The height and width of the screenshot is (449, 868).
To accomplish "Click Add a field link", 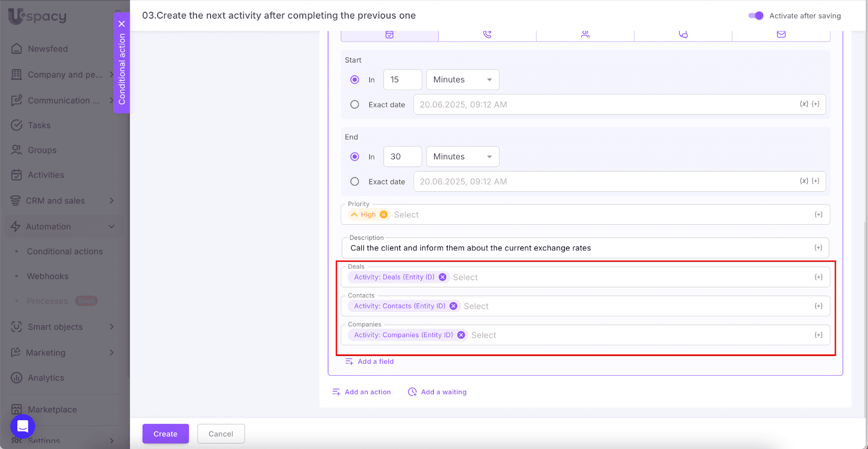I will pos(375,362).
